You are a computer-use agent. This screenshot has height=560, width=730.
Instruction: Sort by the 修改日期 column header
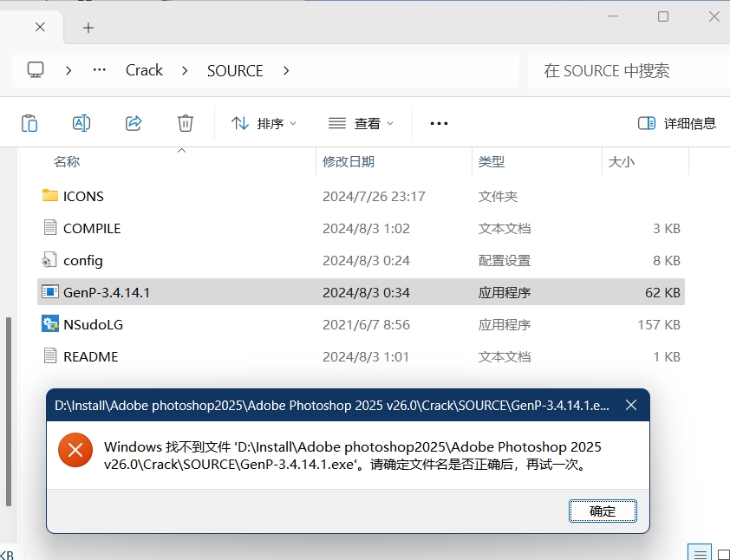tap(349, 161)
